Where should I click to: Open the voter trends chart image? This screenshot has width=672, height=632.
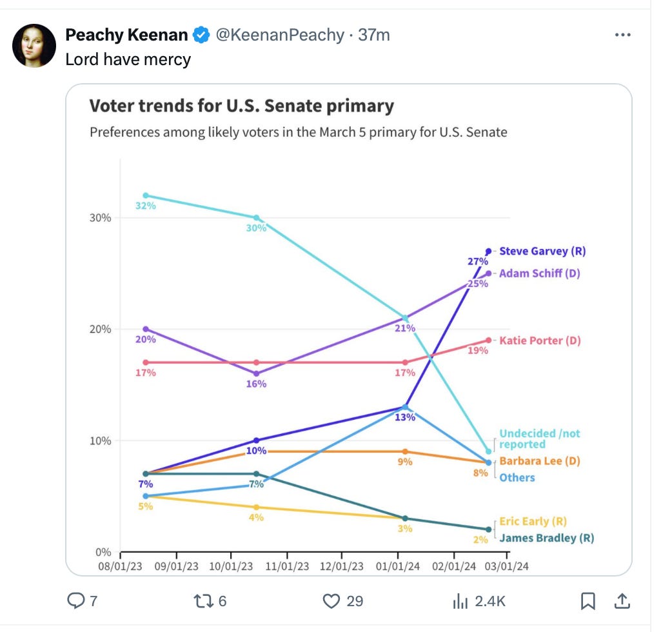tap(348, 329)
